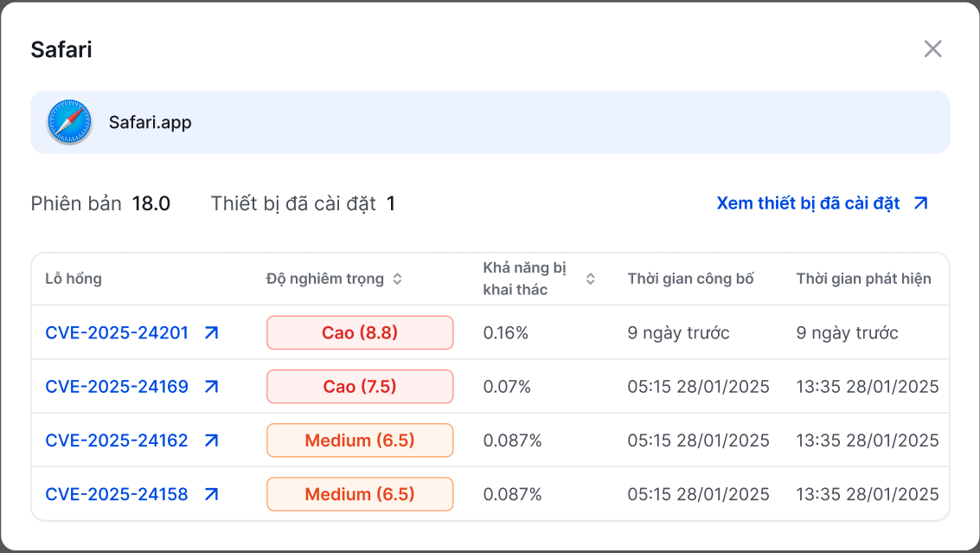Open the CVE-2025-24162 vulnerability link
980x553 pixels.
[x=117, y=440]
